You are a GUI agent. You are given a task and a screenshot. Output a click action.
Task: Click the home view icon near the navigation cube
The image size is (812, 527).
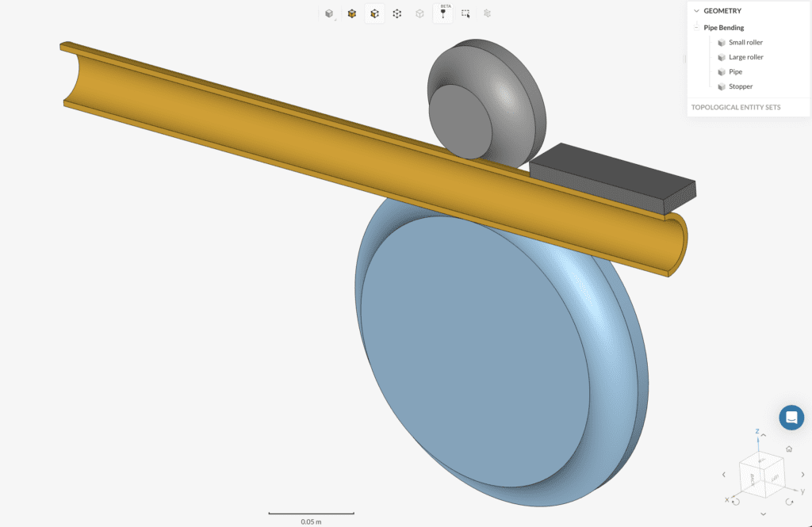click(x=789, y=449)
